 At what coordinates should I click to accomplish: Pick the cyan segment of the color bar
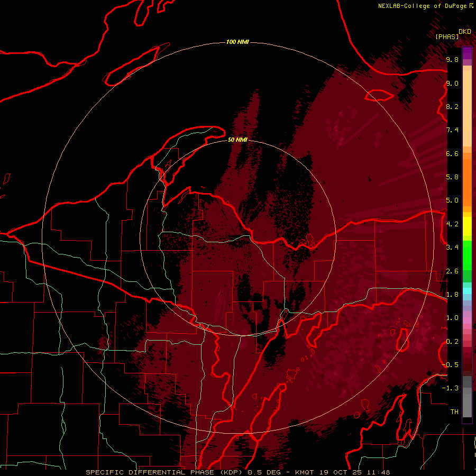(x=467, y=291)
